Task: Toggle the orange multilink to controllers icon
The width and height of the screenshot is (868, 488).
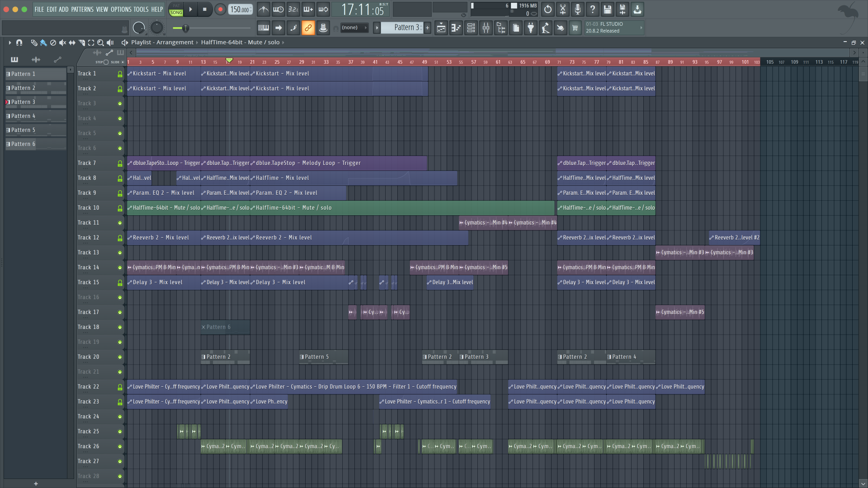Action: 308,28
